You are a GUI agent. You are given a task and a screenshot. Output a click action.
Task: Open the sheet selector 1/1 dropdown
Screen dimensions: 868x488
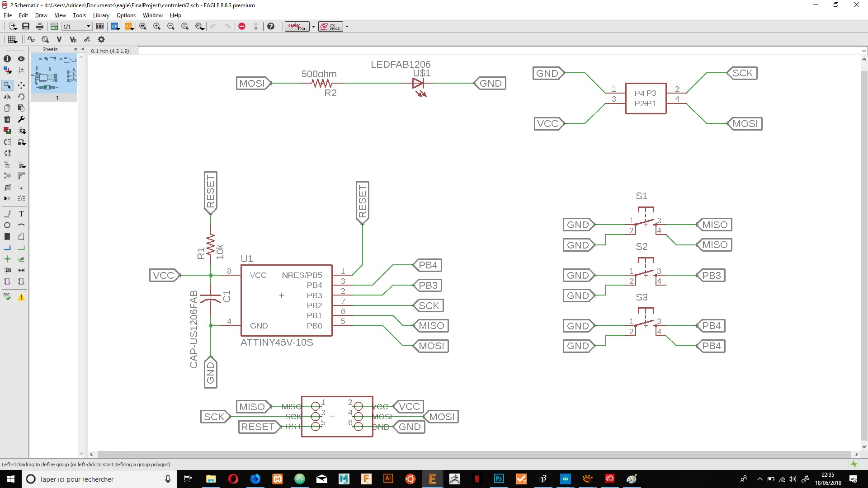(88, 26)
